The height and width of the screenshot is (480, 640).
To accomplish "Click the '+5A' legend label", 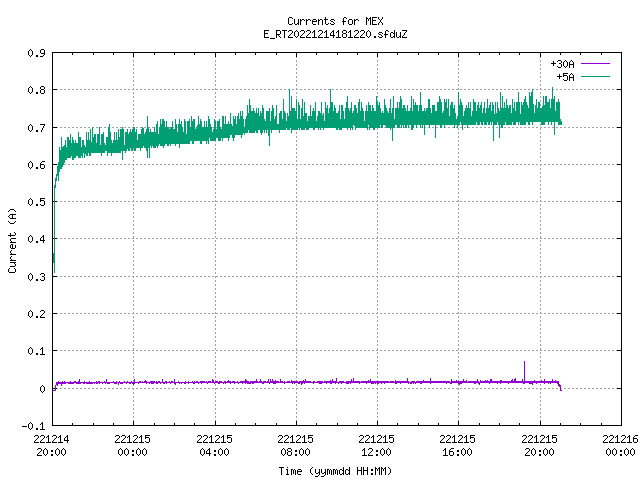I will point(565,77).
